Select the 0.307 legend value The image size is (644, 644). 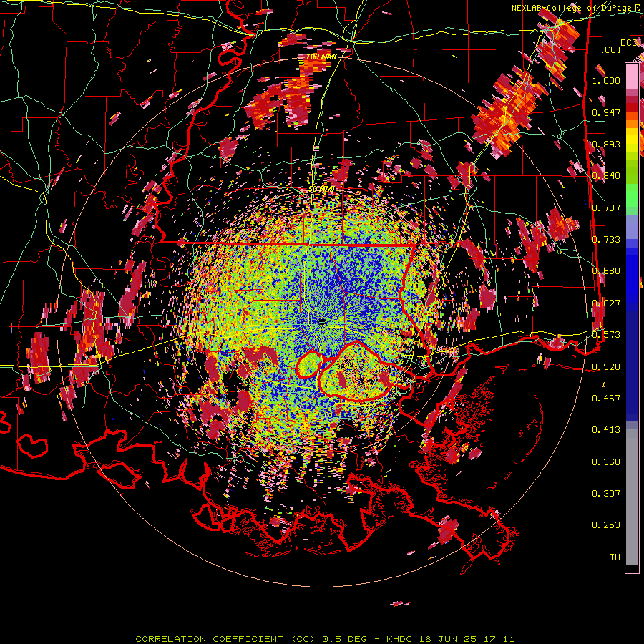606,494
